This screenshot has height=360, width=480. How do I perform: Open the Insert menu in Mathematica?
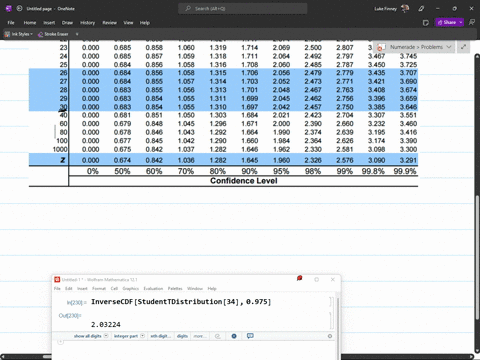pyautogui.click(x=82, y=288)
